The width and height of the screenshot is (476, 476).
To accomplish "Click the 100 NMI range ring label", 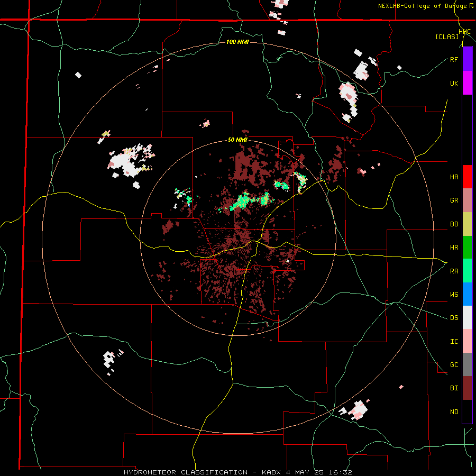I will 237,42.
